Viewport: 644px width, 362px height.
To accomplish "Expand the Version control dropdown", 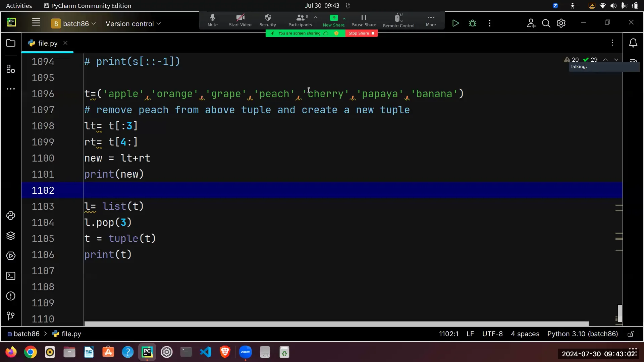I will [x=133, y=23].
